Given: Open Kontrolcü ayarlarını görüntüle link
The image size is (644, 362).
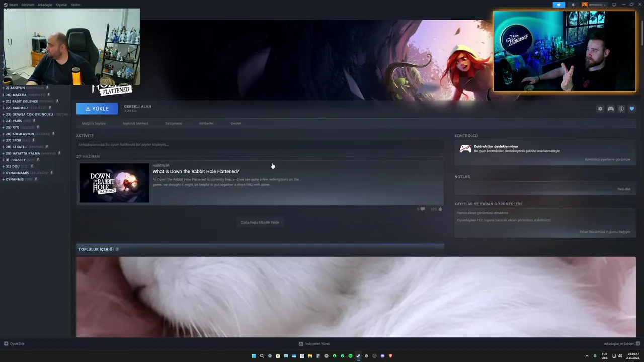Looking at the screenshot, I should click(607, 159).
